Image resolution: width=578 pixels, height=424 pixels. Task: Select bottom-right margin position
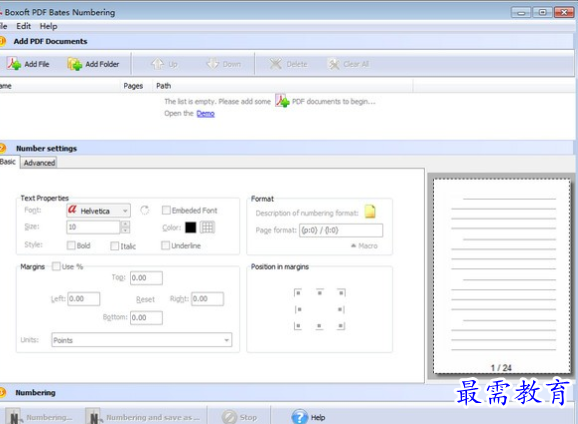click(x=341, y=326)
